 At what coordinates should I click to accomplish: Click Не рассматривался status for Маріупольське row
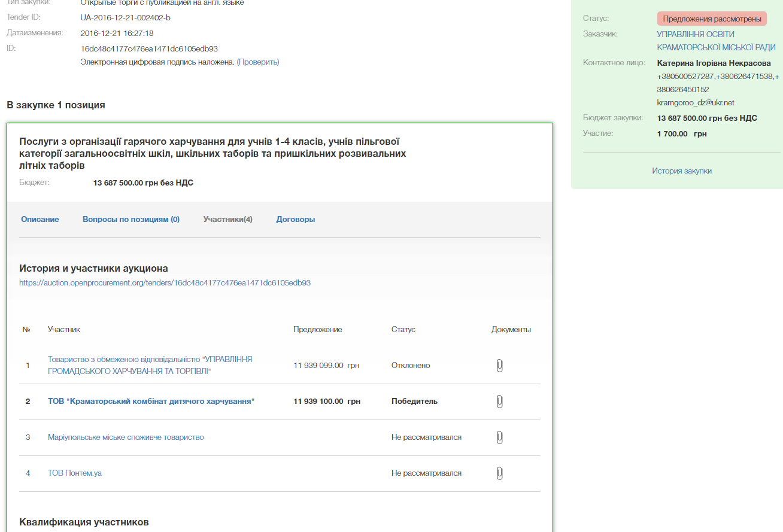[x=426, y=437]
